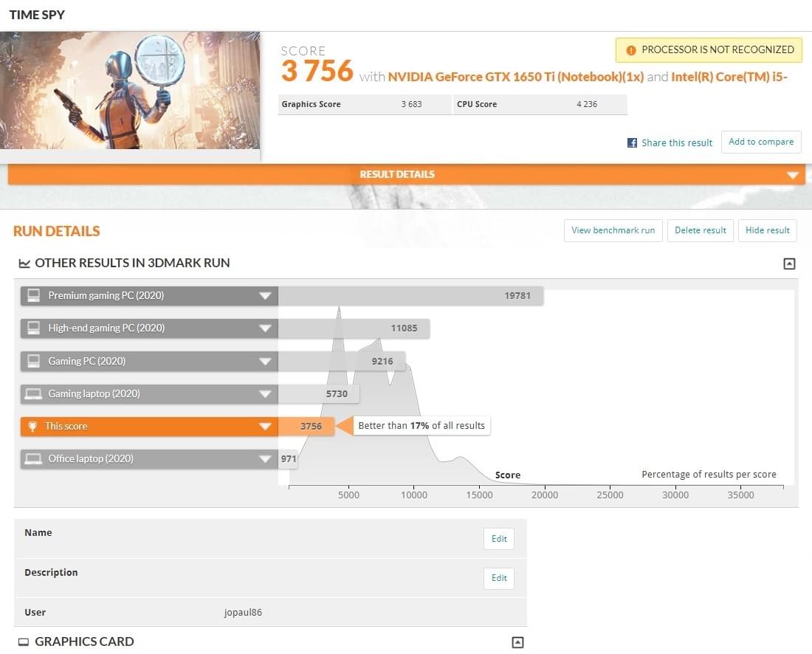Collapse the Other Results in 3DMark Run section

coord(789,264)
